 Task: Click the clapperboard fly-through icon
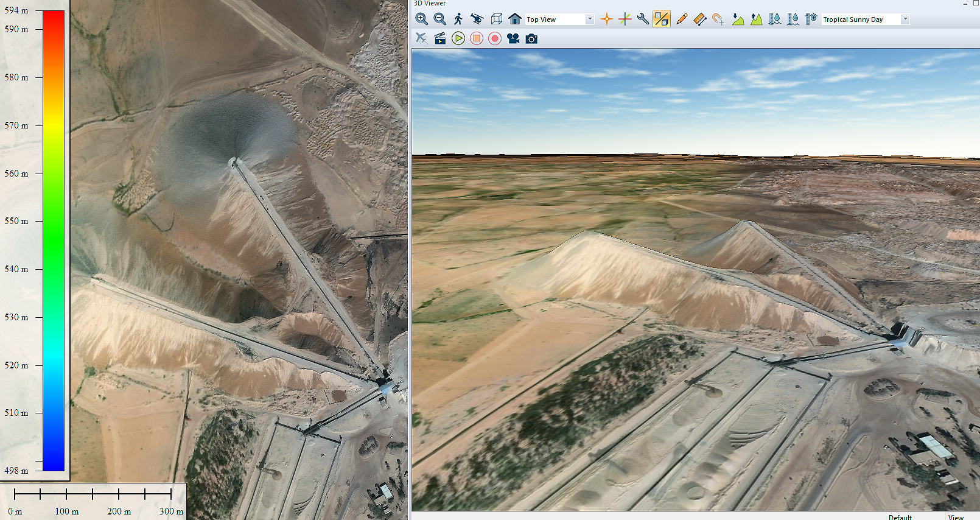(440, 38)
